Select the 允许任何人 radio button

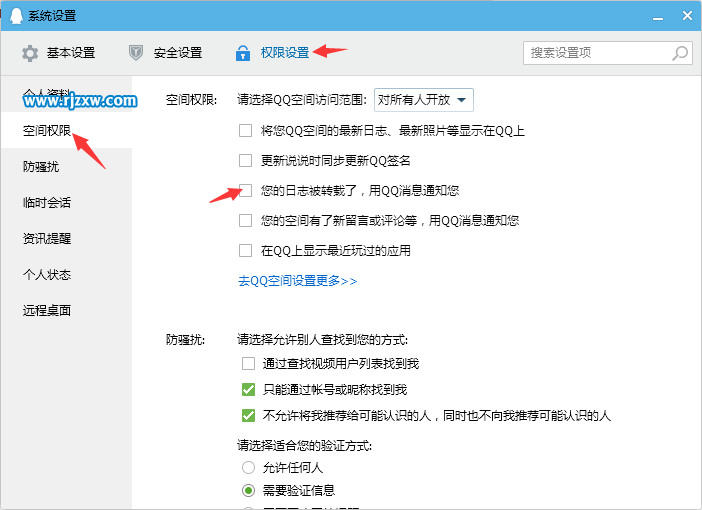(x=248, y=467)
